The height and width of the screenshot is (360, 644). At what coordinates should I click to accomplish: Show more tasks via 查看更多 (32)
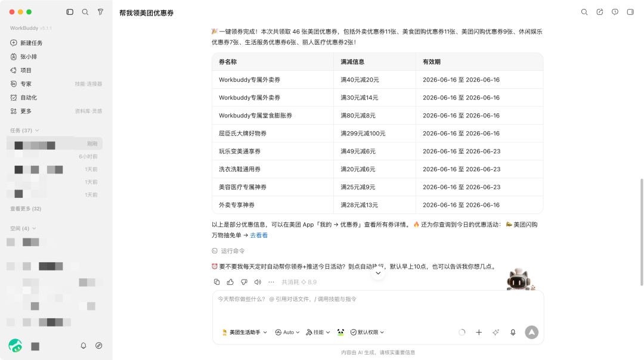[26, 209]
